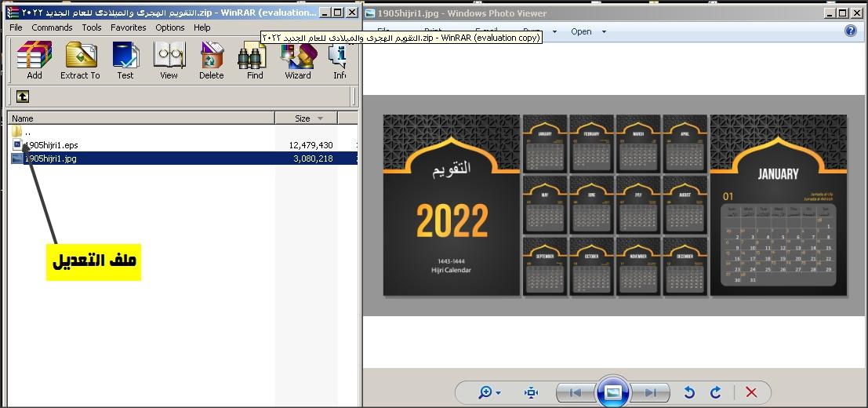Open the Photo Viewer help icon
The height and width of the screenshot is (408, 868).
pos(851,31)
